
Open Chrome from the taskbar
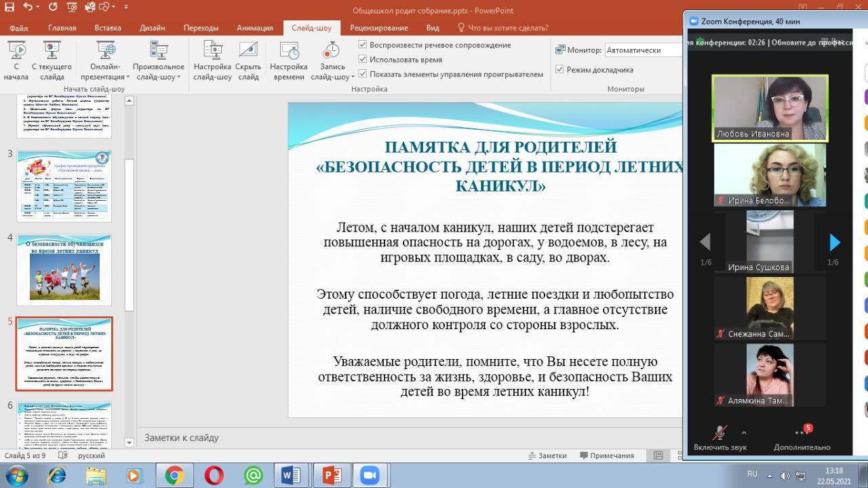pyautogui.click(x=174, y=476)
